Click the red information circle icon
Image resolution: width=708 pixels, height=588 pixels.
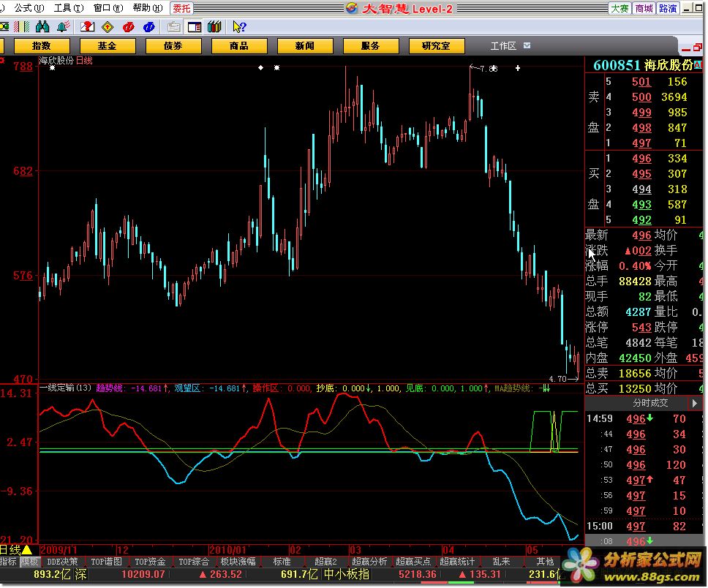click(x=128, y=27)
